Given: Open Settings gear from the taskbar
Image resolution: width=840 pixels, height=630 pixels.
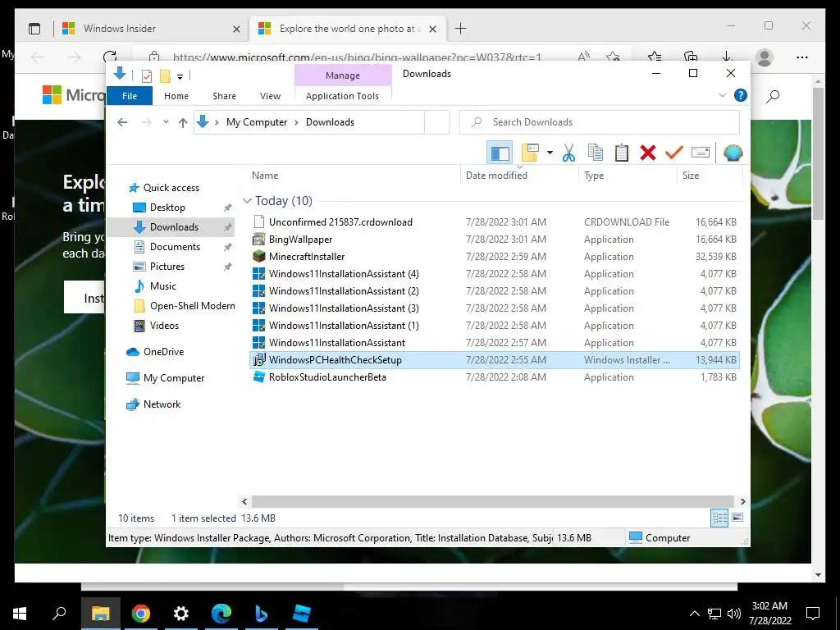Looking at the screenshot, I should tap(181, 614).
